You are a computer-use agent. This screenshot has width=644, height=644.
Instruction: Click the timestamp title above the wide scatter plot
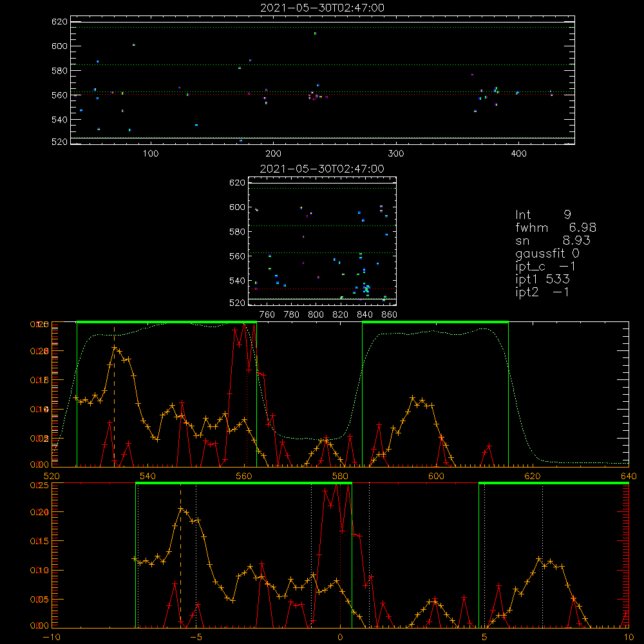click(323, 8)
